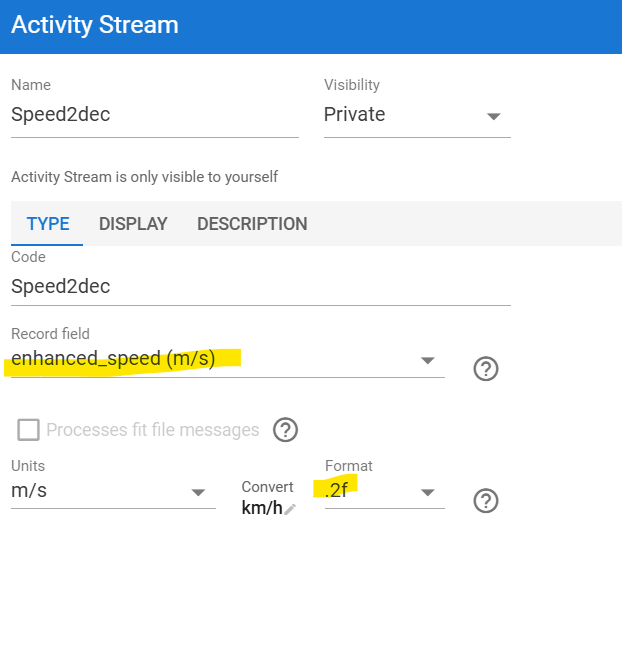Select the enhanced_speed (m/s) record field value
The image size is (622, 657).
tap(114, 359)
